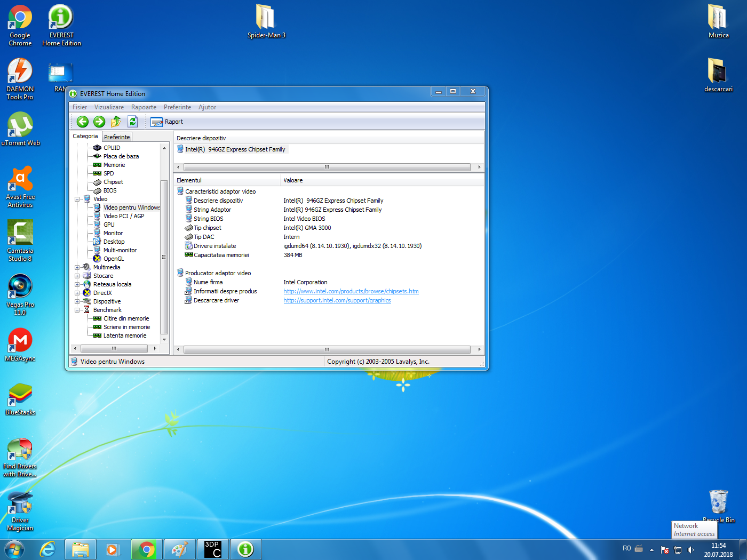Switch to the Preferinte tab in sidebar
Image resolution: width=747 pixels, height=560 pixels.
117,137
